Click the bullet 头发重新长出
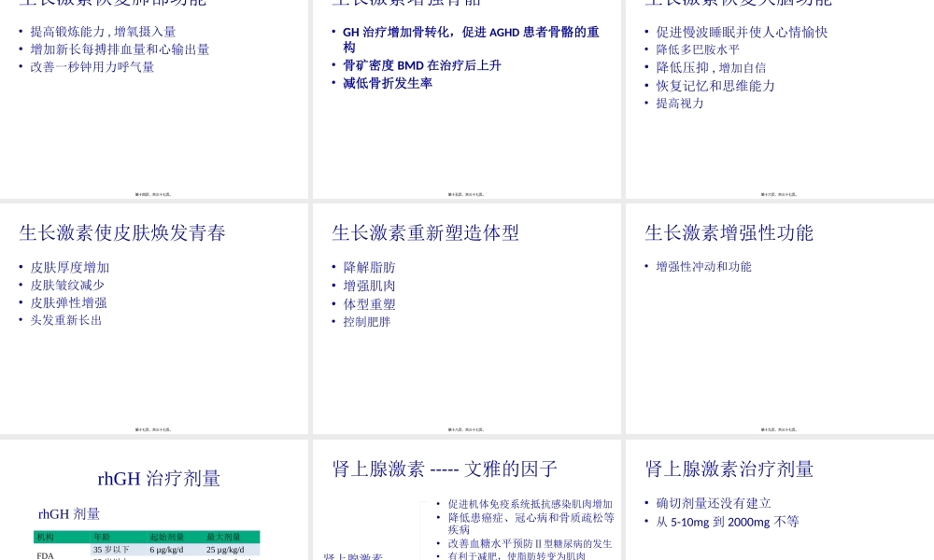 65,320
